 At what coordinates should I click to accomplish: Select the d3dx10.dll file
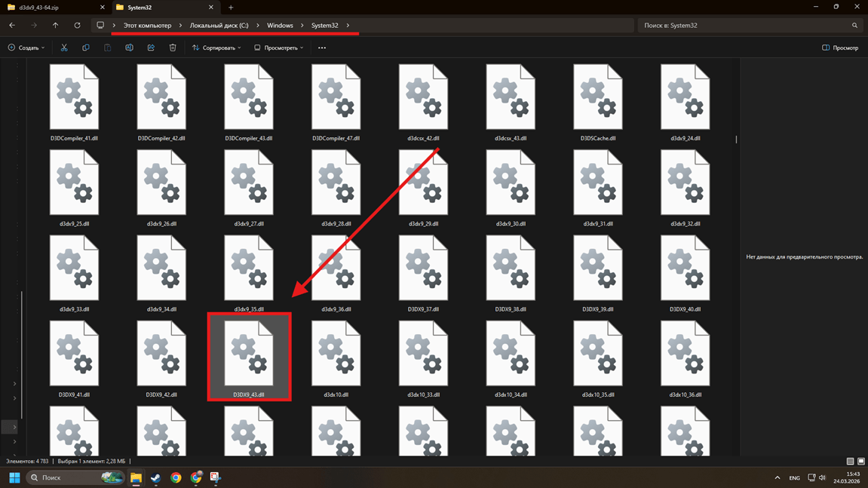[x=336, y=358]
